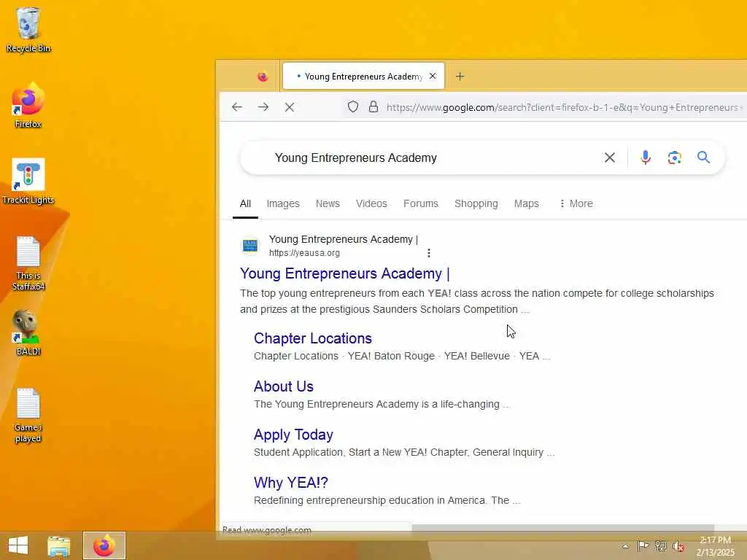Search by image with Lens icon
Screen dimensions: 747x560
click(x=674, y=157)
